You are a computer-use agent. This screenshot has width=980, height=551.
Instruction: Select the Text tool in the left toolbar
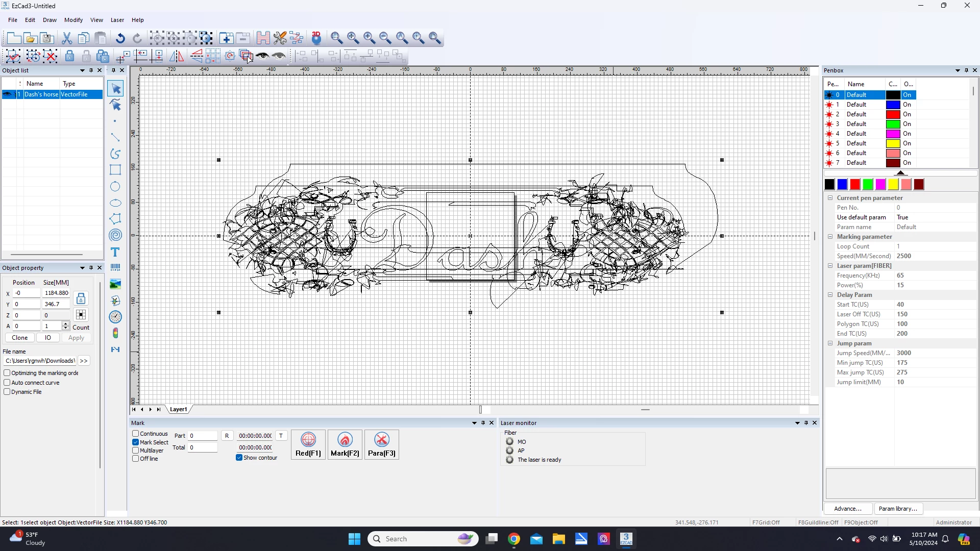coord(115,252)
